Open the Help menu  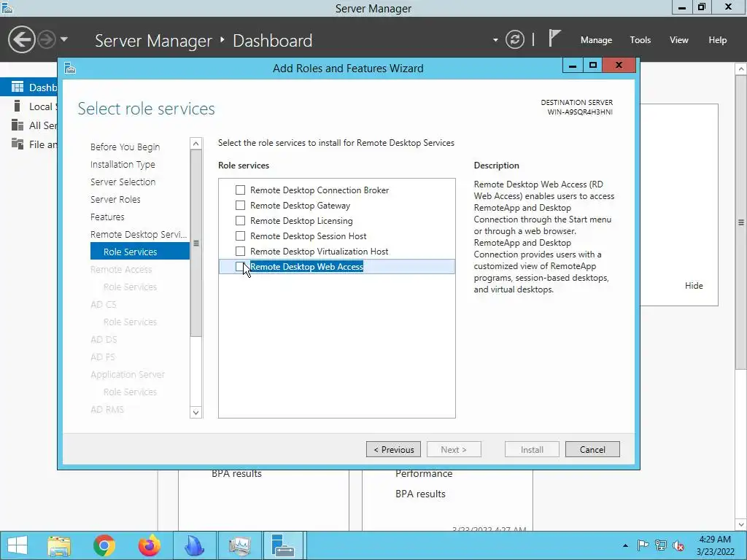pyautogui.click(x=718, y=40)
